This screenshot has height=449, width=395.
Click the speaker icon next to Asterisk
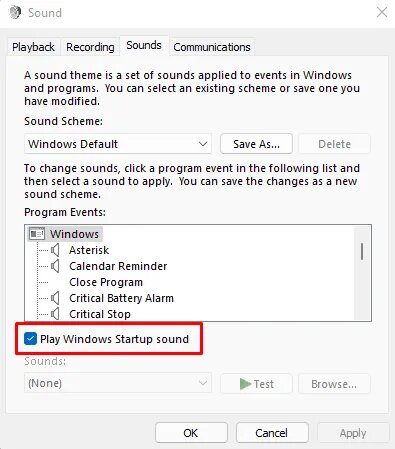click(55, 250)
